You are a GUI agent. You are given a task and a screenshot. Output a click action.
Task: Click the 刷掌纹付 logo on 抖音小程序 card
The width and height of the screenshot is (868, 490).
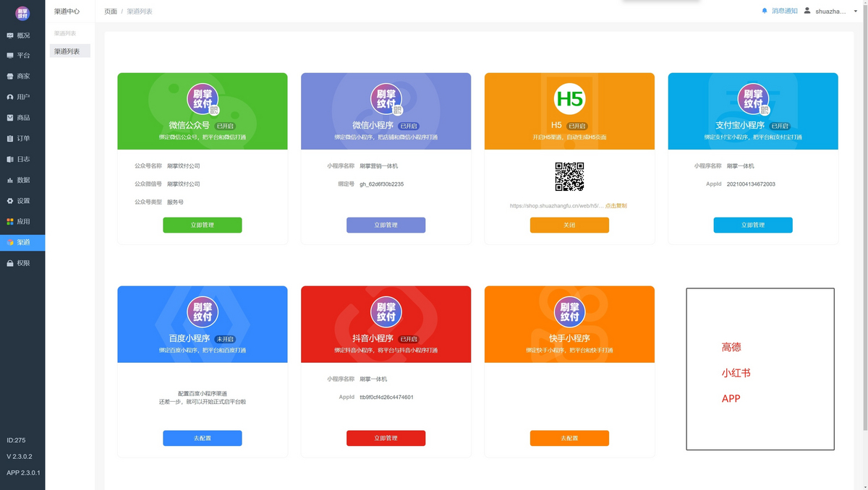386,313
